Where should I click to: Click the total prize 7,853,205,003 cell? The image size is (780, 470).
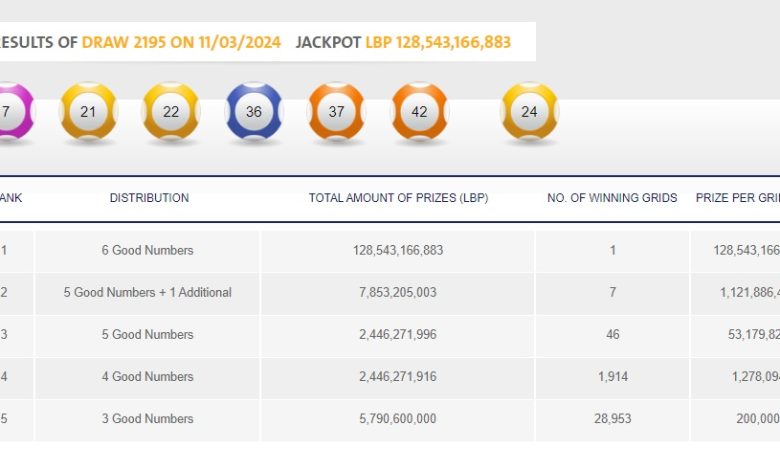click(x=398, y=292)
